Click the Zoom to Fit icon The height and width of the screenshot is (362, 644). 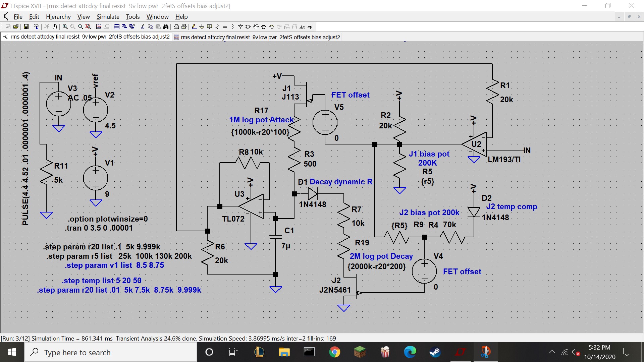88,27
